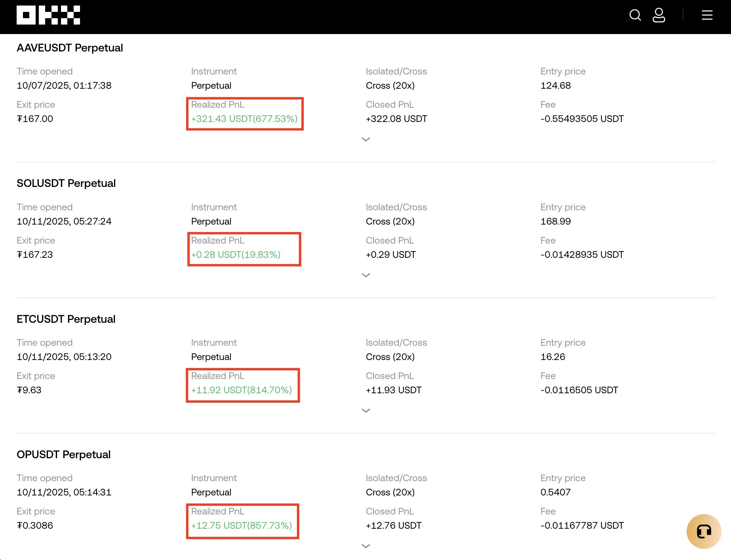Click AAVEUSDT realized PnL +321.43 USDT value

point(244,119)
